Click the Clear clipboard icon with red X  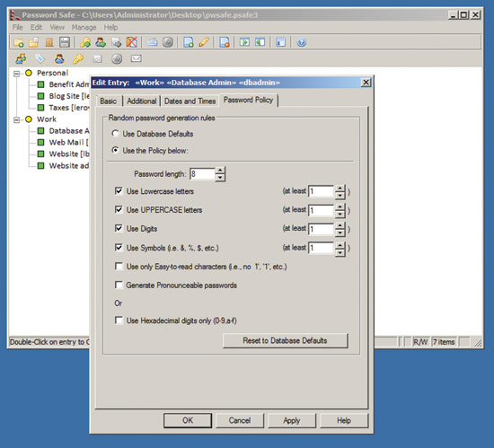[132, 42]
